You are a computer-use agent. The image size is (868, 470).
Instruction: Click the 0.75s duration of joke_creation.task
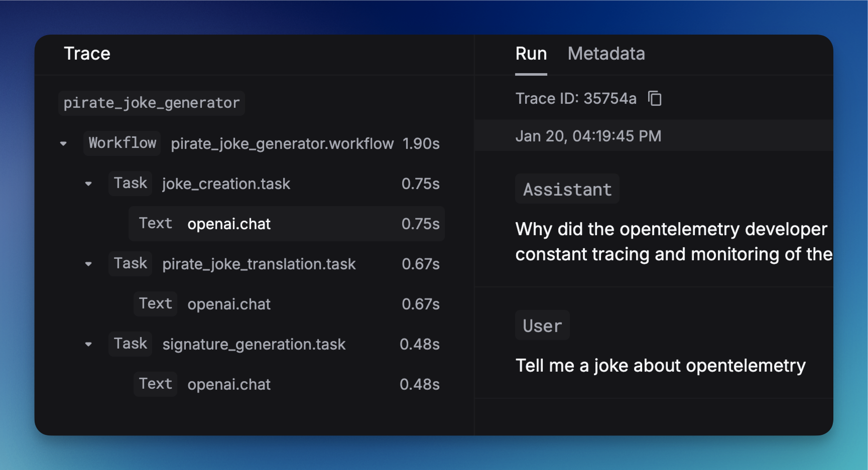coord(421,184)
